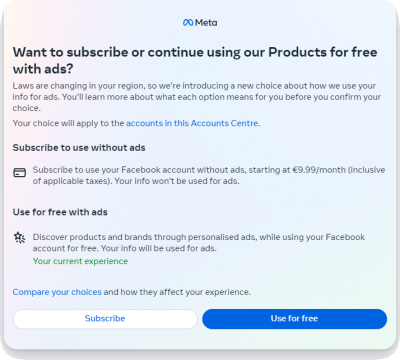
Task: Click the Meta wordmark at the top
Action: pos(206,23)
